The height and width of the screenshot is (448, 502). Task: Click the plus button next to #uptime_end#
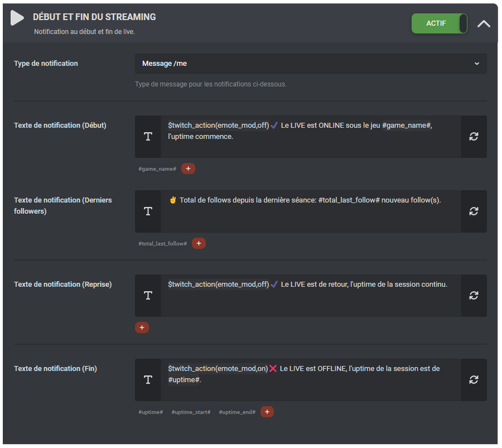click(267, 412)
